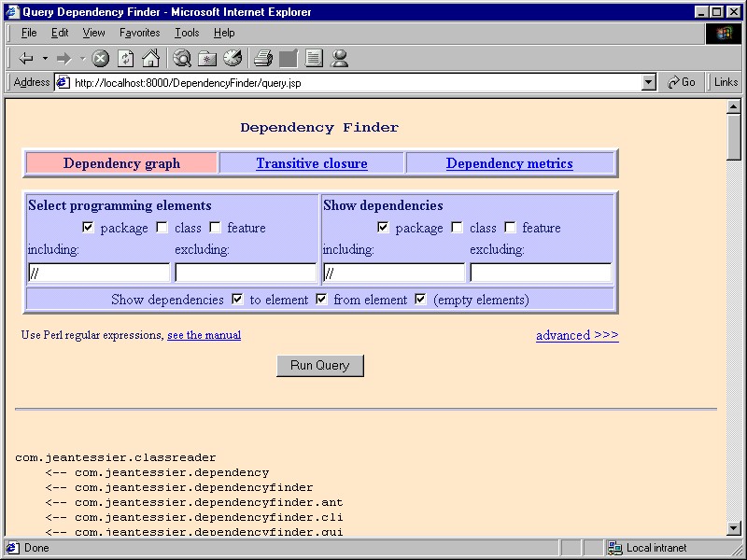The height and width of the screenshot is (560, 747).
Task: Uncheck the 'from element' checkbox
Action: click(x=321, y=299)
